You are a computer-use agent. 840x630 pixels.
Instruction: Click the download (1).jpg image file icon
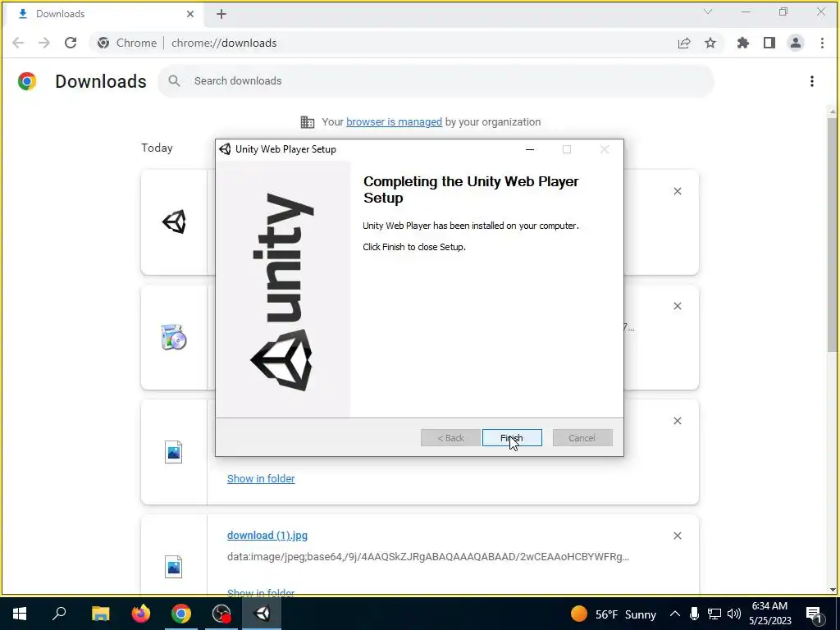click(174, 567)
